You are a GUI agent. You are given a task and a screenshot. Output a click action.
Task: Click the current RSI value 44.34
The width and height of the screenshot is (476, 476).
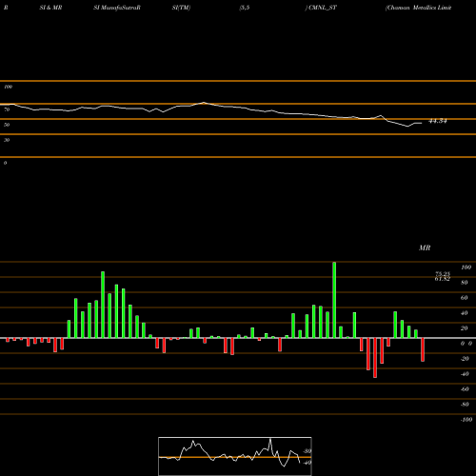click(438, 121)
